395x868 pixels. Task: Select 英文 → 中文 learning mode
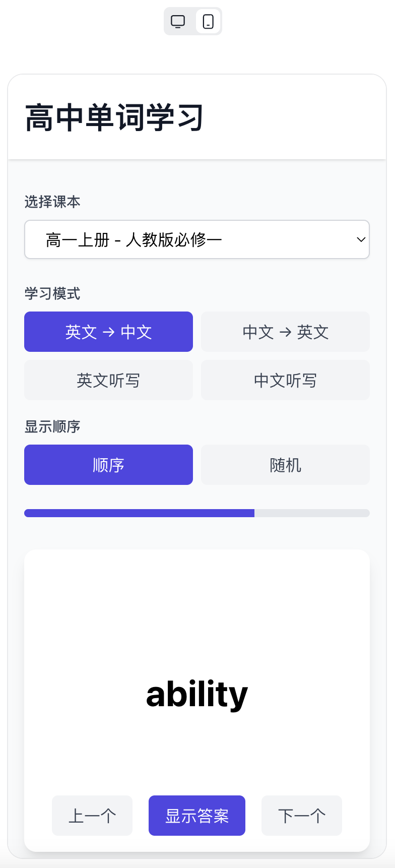coord(108,332)
